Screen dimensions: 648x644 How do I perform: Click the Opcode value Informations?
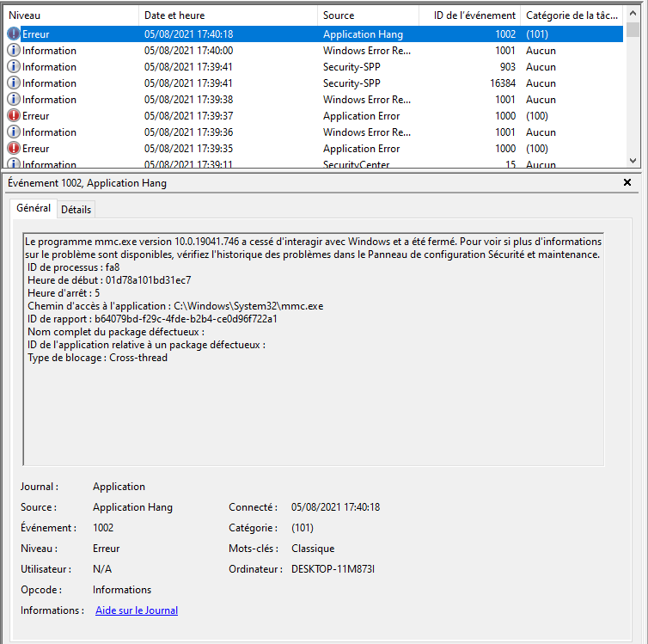pyautogui.click(x=122, y=590)
